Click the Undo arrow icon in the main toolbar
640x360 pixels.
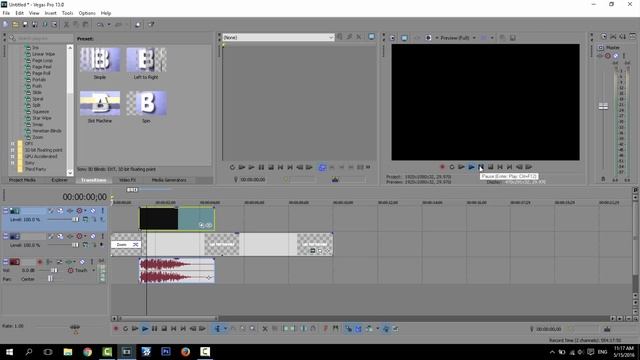point(100,24)
